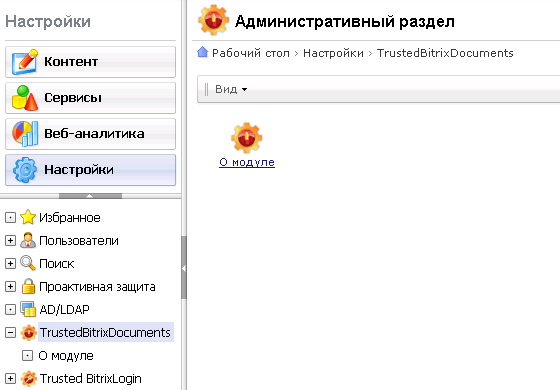Open the Вид dropdown menu
The height and width of the screenshot is (390, 560).
231,89
